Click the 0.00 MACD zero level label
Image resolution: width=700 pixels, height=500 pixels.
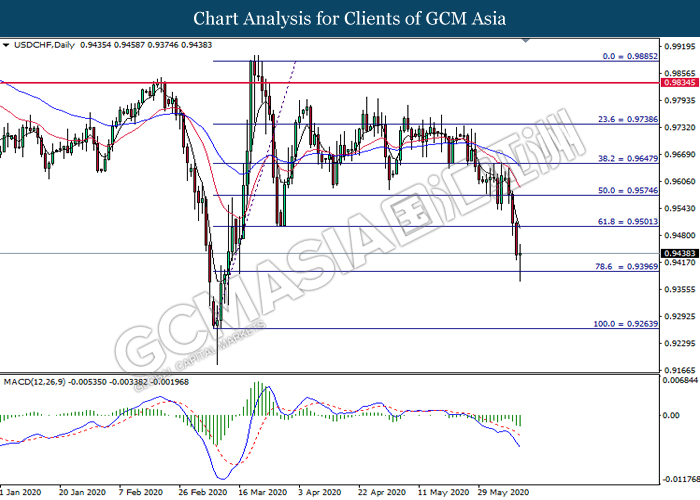(671, 416)
